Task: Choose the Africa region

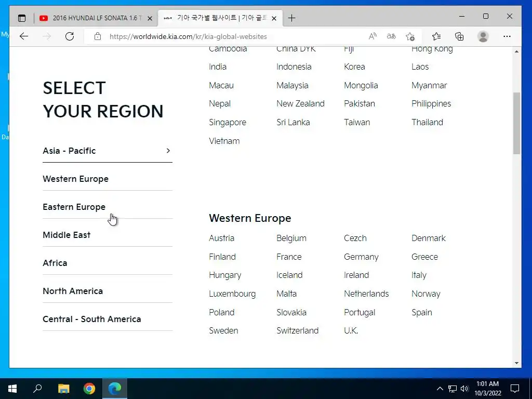Action: 107,263
